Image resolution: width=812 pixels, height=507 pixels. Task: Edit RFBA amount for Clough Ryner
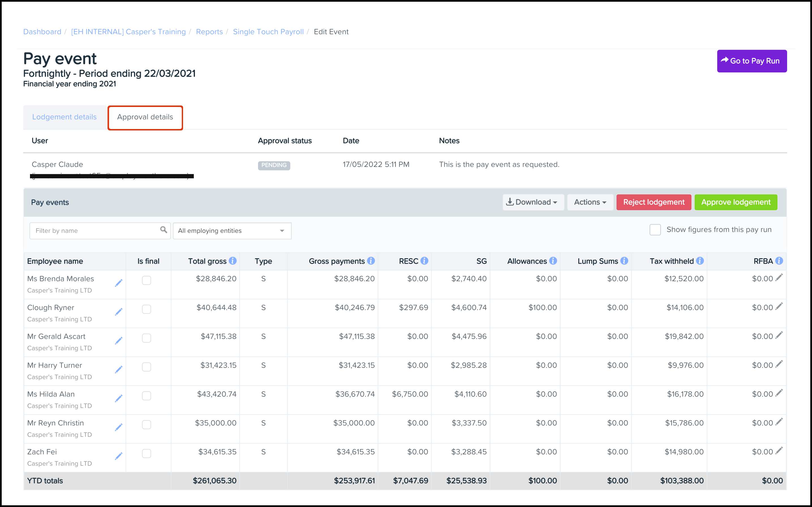[x=779, y=306]
